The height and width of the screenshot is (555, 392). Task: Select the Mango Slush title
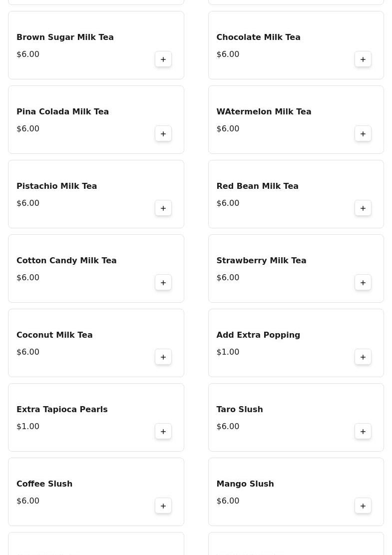pos(245,484)
